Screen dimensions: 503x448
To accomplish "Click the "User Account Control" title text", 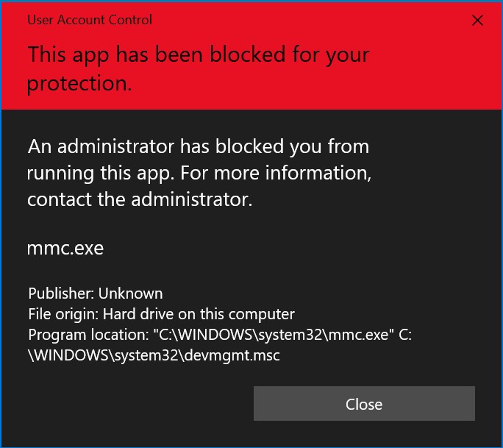I will [90, 20].
